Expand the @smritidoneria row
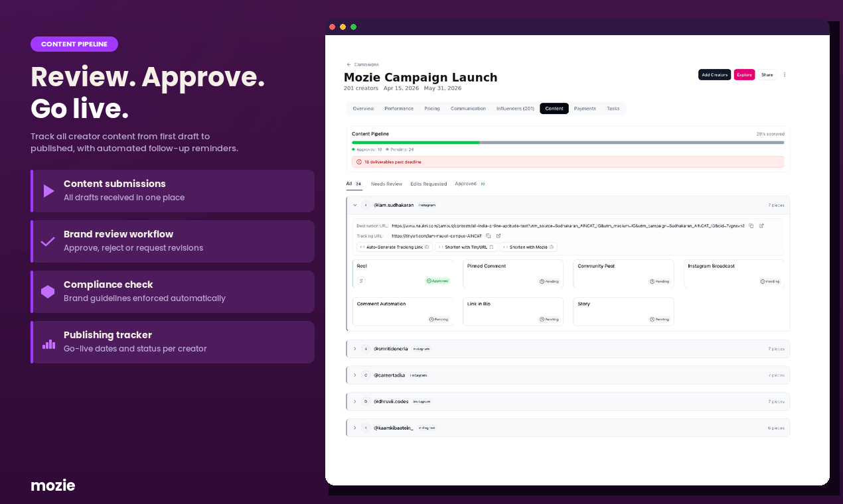Screen dimensions: 843x504 click(x=355, y=349)
